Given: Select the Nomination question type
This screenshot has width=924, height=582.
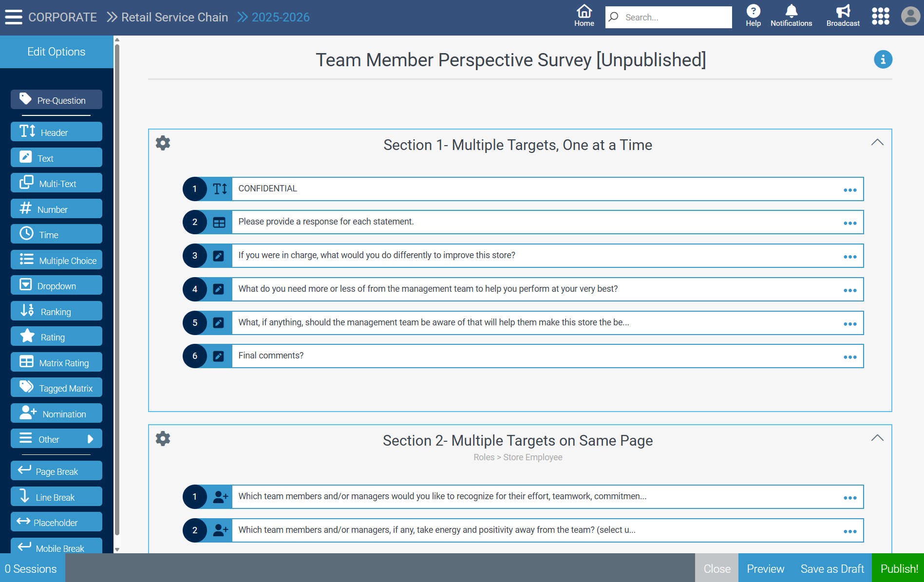Looking at the screenshot, I should [57, 414].
